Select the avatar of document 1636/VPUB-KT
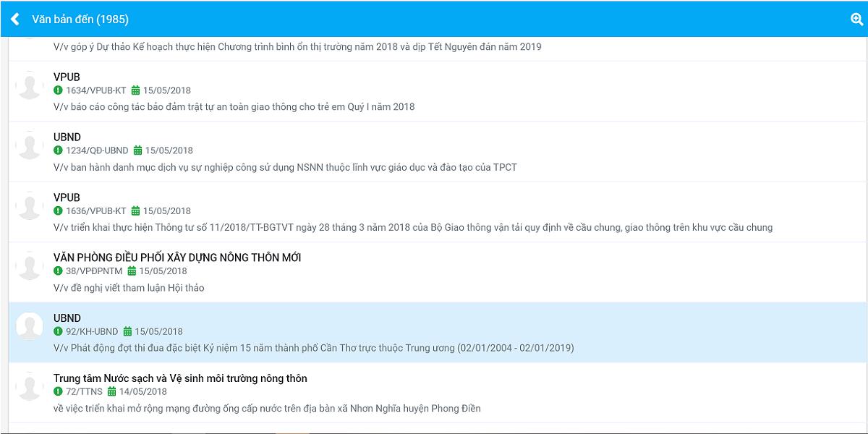This screenshot has height=434, width=868. [30, 206]
